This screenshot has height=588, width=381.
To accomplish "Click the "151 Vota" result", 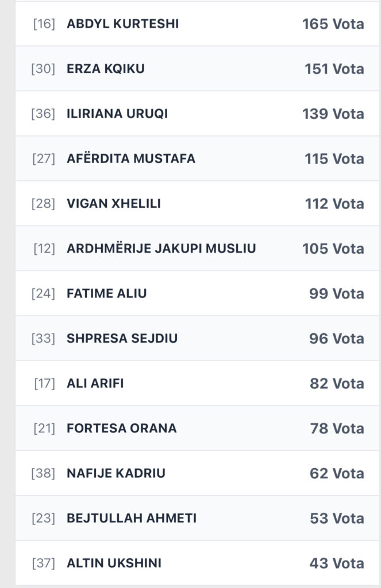I will tap(334, 69).
